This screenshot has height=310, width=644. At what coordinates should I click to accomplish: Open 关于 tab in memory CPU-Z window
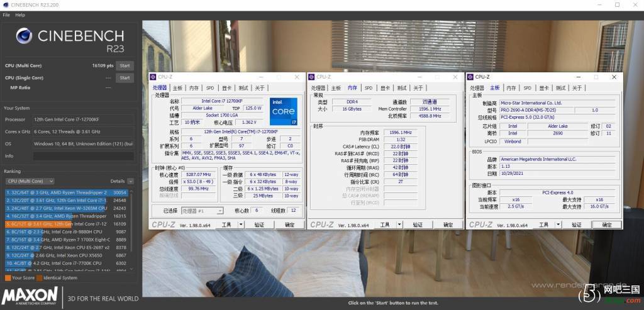(418, 88)
